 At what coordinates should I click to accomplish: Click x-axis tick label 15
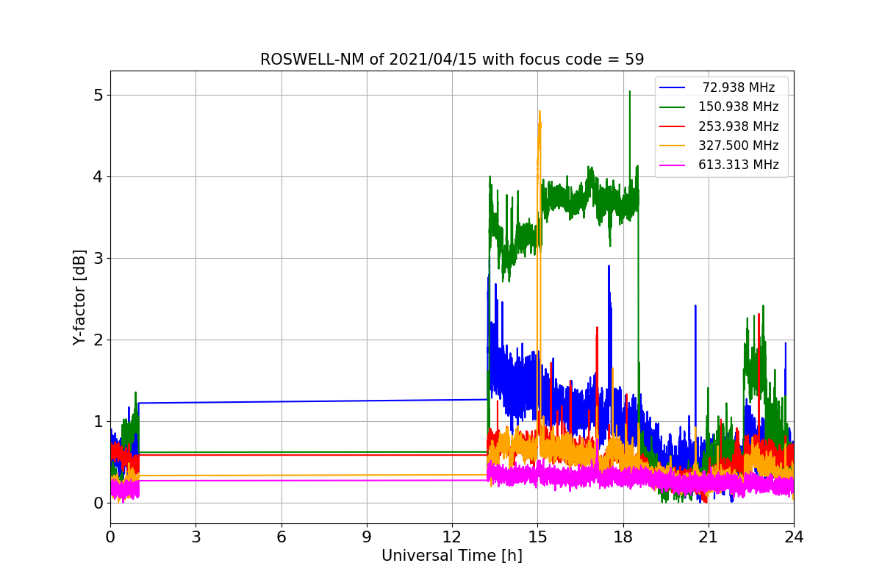coord(537,537)
